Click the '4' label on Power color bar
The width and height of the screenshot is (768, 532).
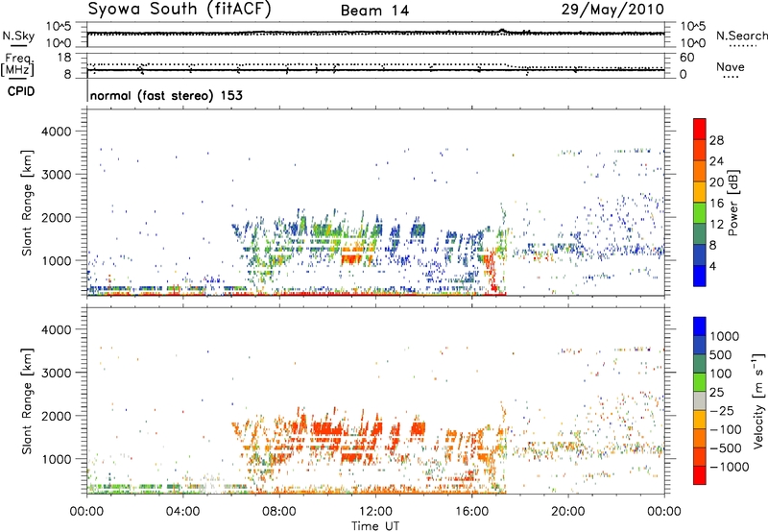coord(712,266)
